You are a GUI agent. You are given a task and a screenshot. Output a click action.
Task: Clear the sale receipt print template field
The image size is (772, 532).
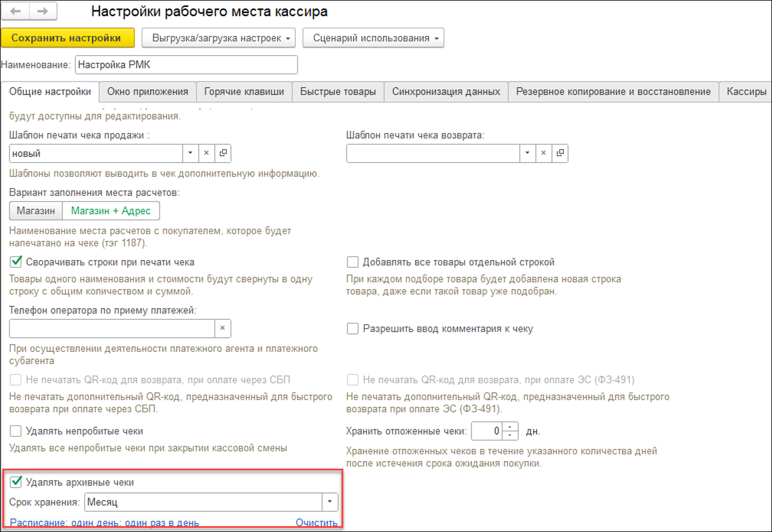coord(206,153)
